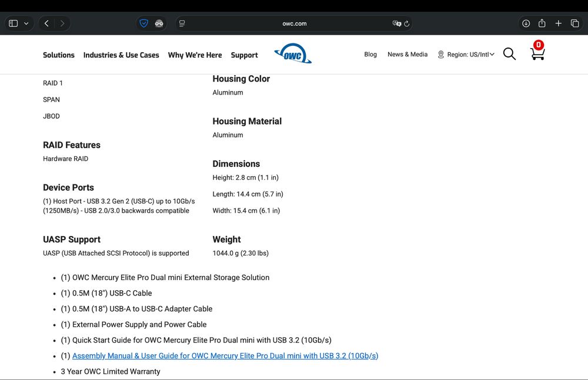Click Height: 2.8 cm (1.1 in)

point(245,177)
